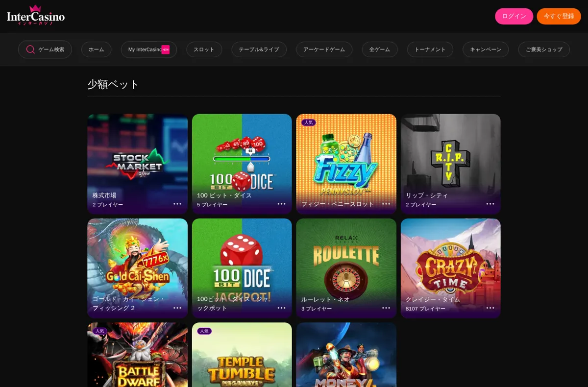Click the ルーレット・ネオ title text
This screenshot has height=387, width=588.
pos(325,299)
